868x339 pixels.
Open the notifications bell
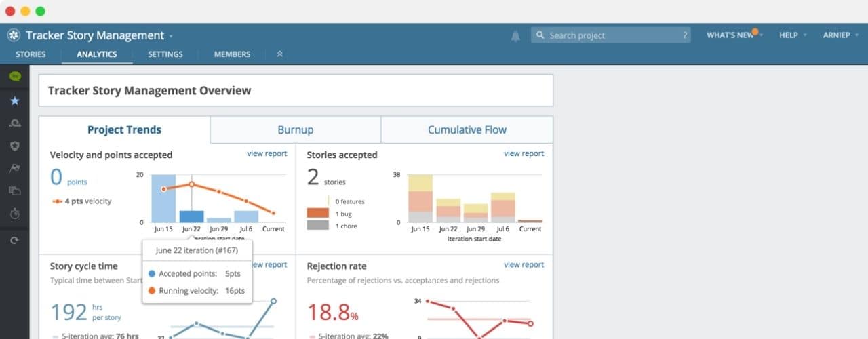coord(515,36)
